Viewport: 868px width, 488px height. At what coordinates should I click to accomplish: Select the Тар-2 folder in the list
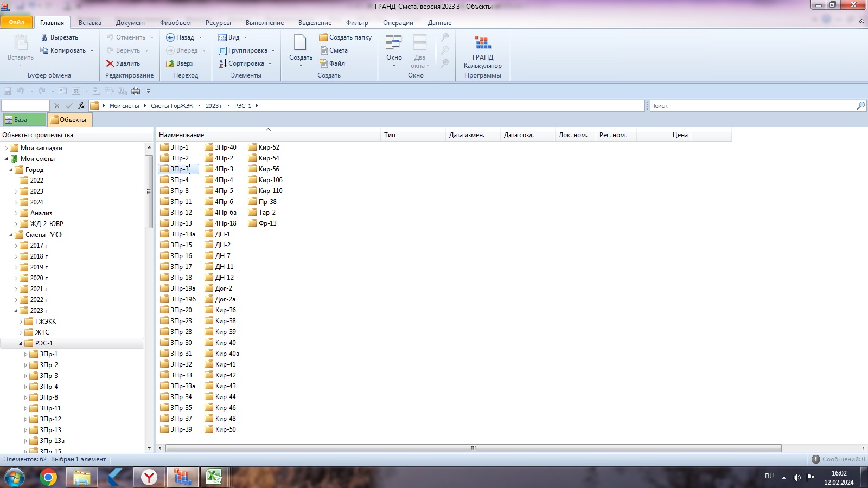click(x=262, y=213)
